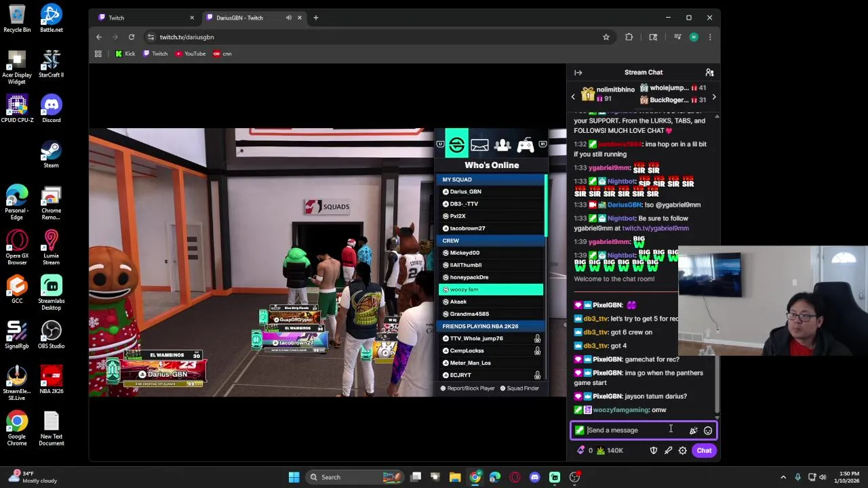Select Darius_GBN in My Squad list
868x488 pixels.
pyautogui.click(x=491, y=192)
